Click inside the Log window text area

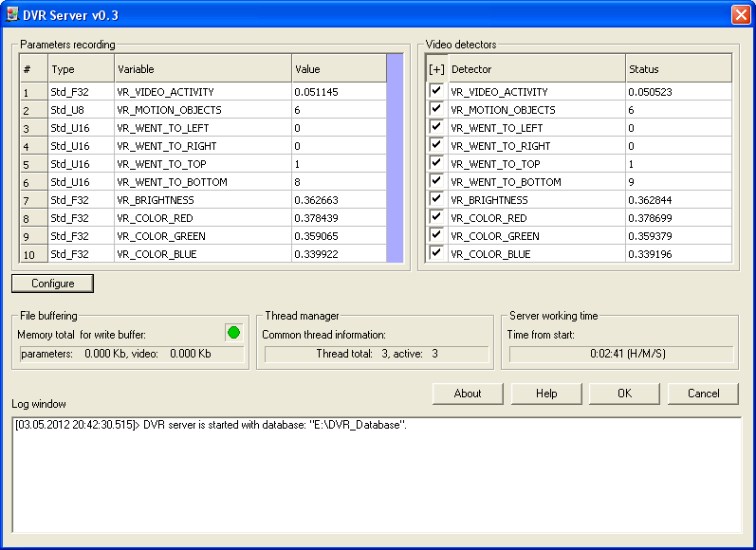coord(377,474)
